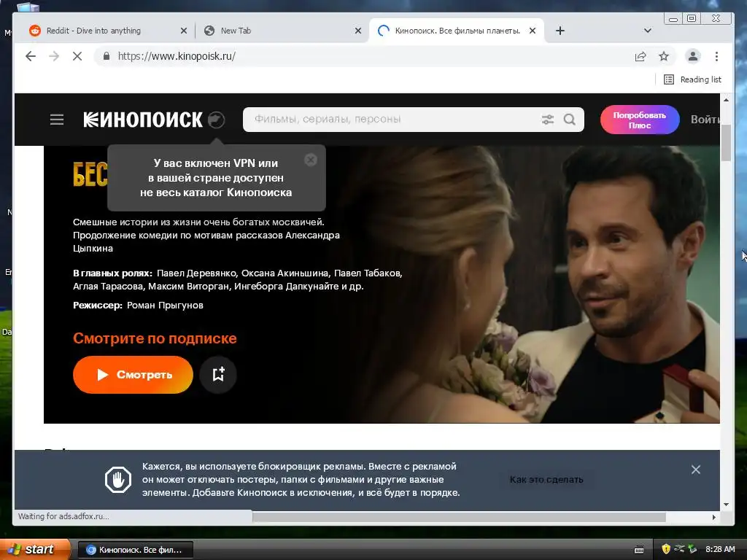Click the scroll up arrow

pos(726,100)
